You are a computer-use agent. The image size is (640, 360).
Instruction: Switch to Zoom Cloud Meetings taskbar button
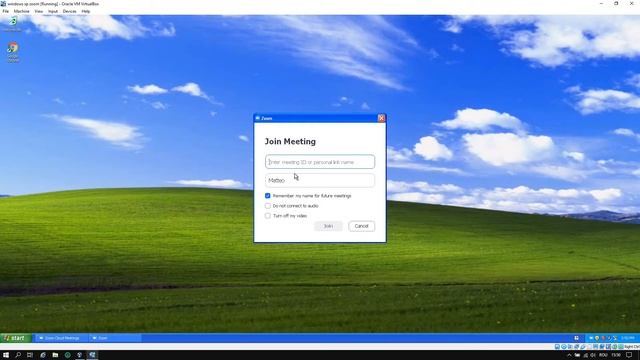point(61,338)
